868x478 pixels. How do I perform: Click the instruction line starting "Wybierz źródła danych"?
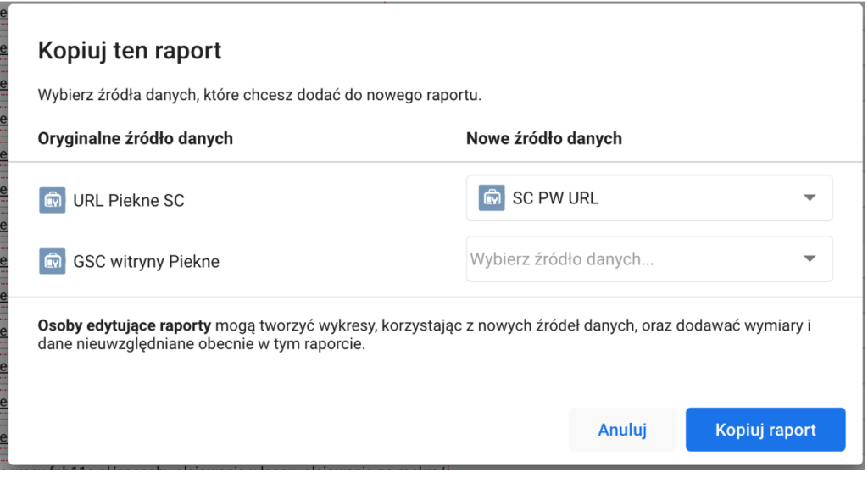coord(259,95)
